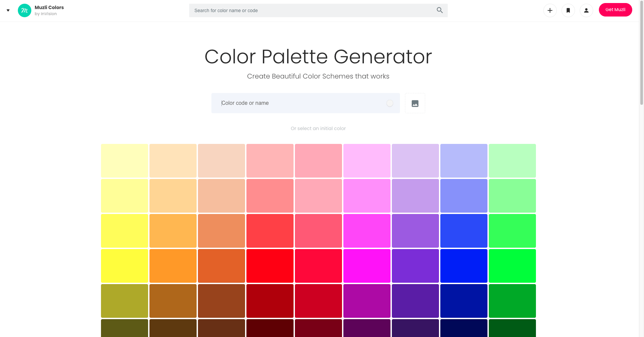Open the user profile icon
The image size is (644, 337).
[586, 10]
